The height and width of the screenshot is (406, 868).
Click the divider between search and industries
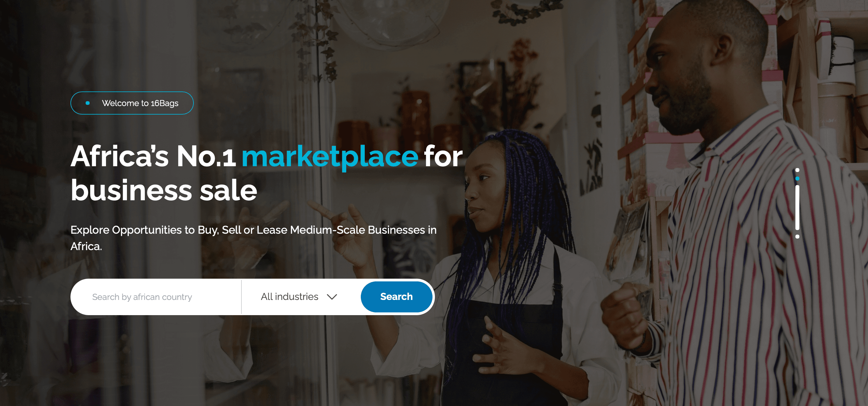point(241,297)
